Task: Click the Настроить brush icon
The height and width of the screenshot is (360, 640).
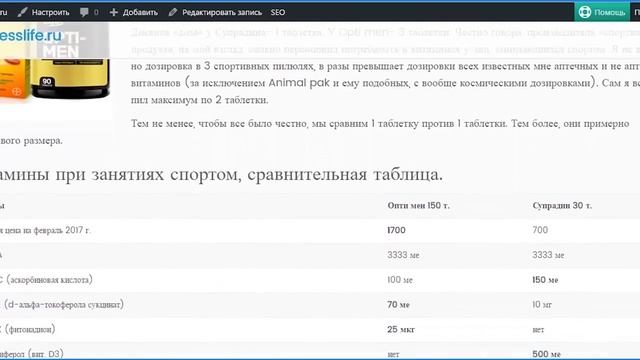Action: click(22, 12)
